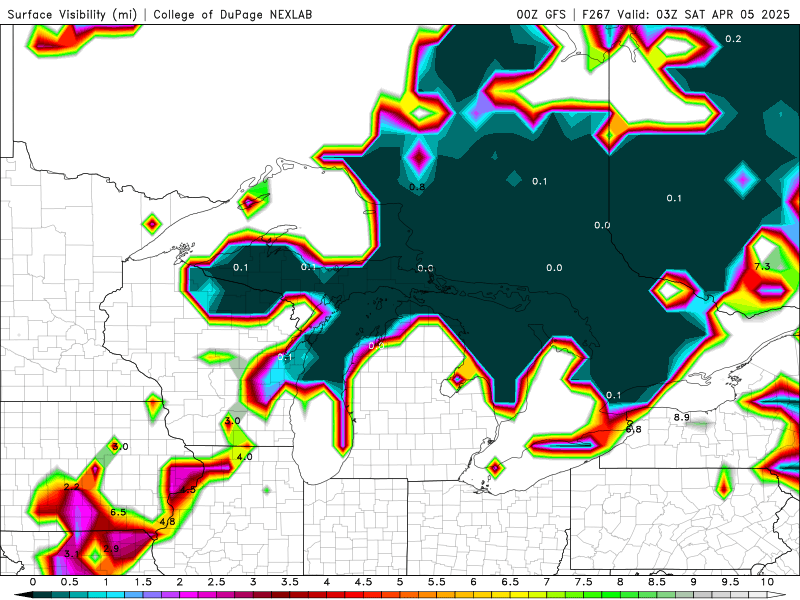Viewport: 800px width, 600px height.
Task: Click the "College of DuPage NEXLAB" label
Action: 233,14
